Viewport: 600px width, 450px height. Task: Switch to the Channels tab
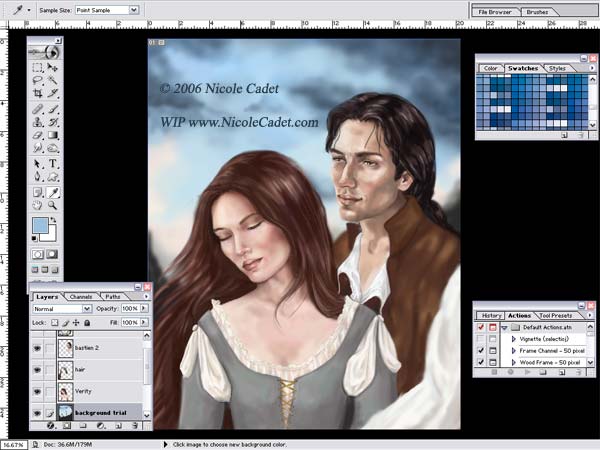(x=81, y=297)
